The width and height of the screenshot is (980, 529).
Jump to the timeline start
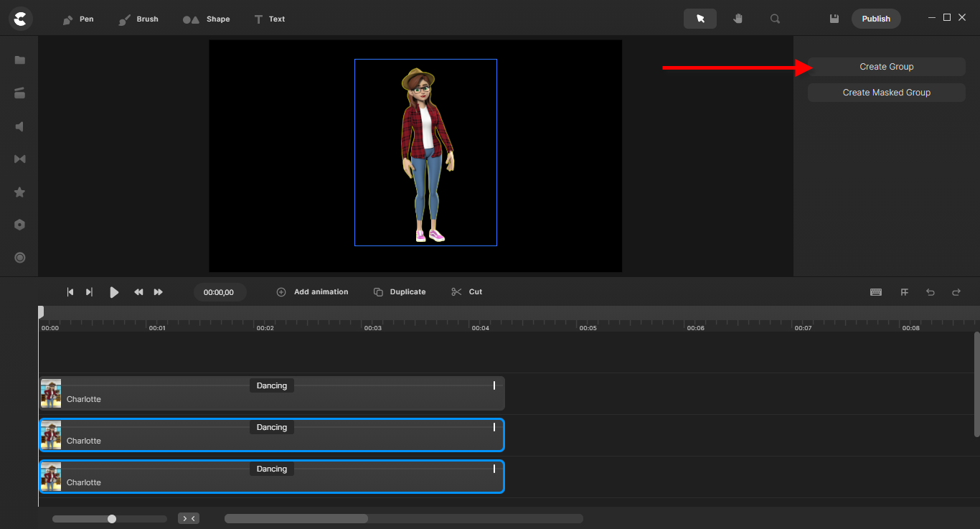click(x=70, y=292)
